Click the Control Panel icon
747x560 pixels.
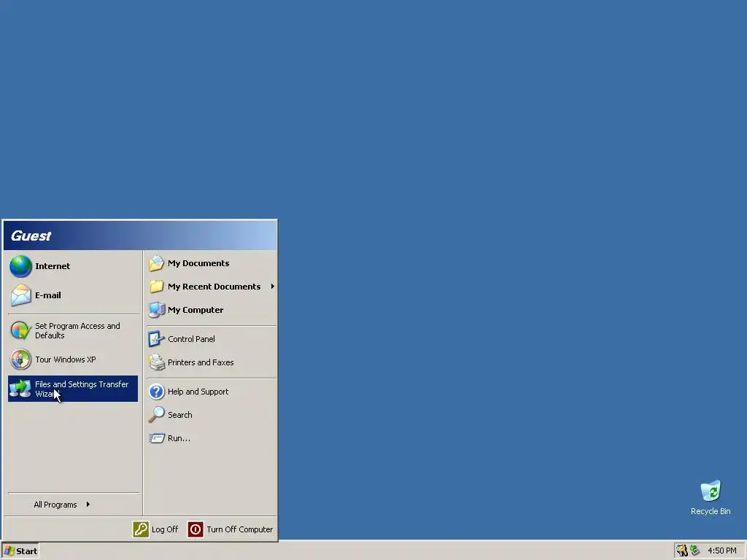[x=156, y=339]
